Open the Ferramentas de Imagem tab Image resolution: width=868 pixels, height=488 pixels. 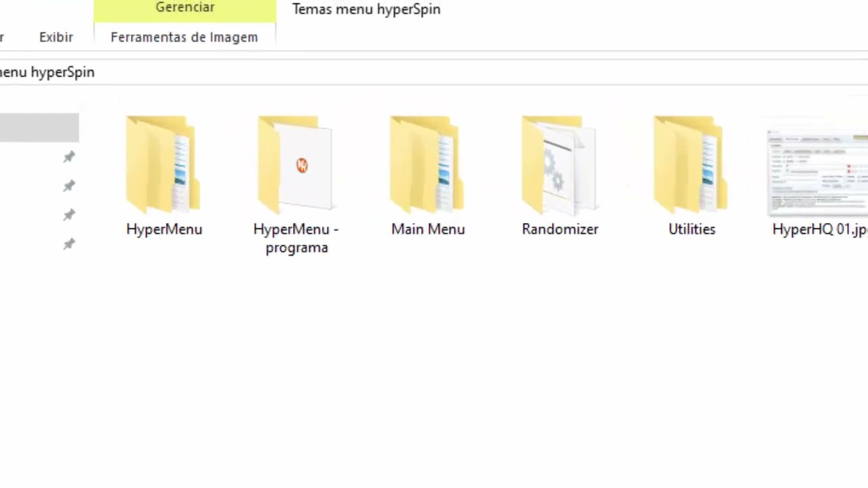pos(184,37)
